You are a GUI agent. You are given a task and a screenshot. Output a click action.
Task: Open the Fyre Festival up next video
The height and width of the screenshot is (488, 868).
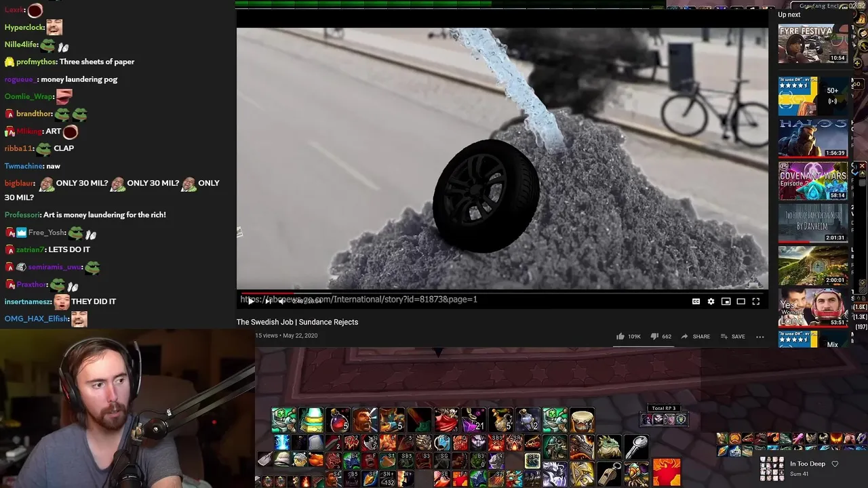(812, 44)
